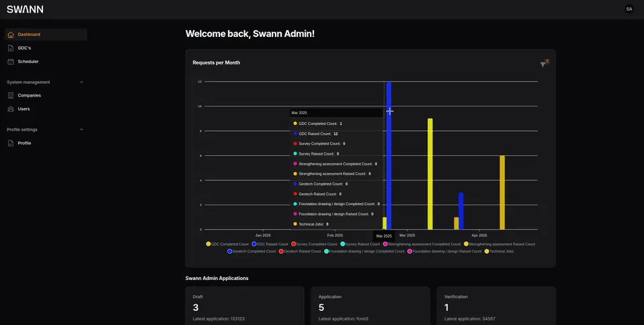Click the 'Feb 2025' axis label
The height and width of the screenshot is (325, 644).
click(x=335, y=236)
